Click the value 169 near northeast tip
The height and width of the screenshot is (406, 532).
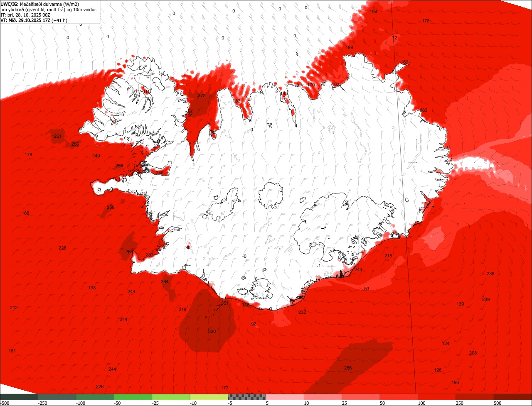(x=404, y=62)
